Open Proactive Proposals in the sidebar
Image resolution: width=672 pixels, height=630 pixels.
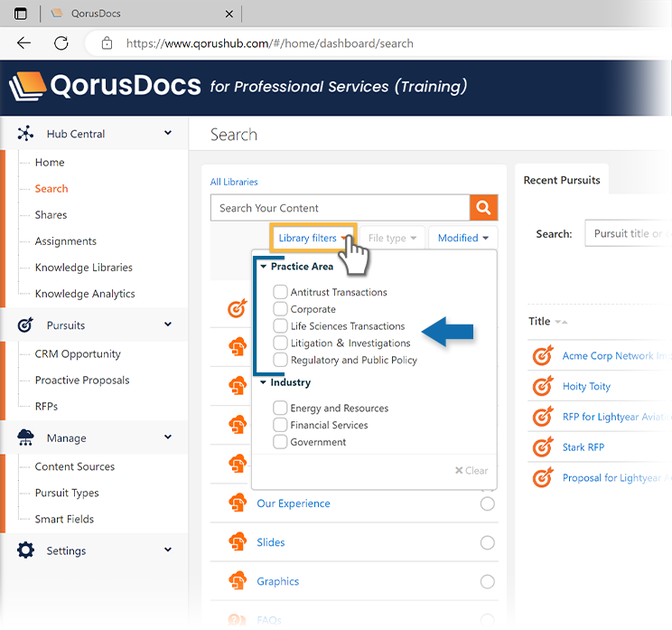82,380
